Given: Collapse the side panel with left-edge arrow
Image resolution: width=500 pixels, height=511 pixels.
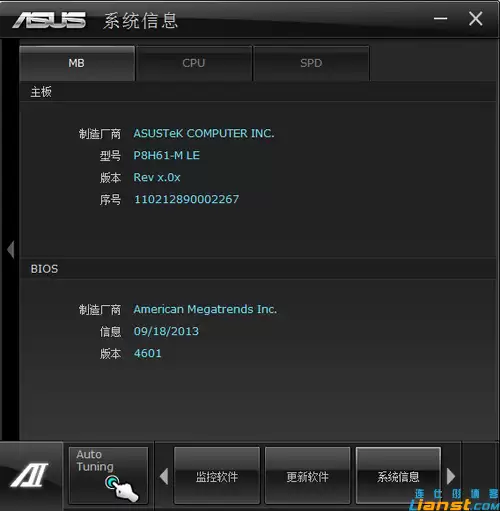Looking at the screenshot, I should 11,249.
